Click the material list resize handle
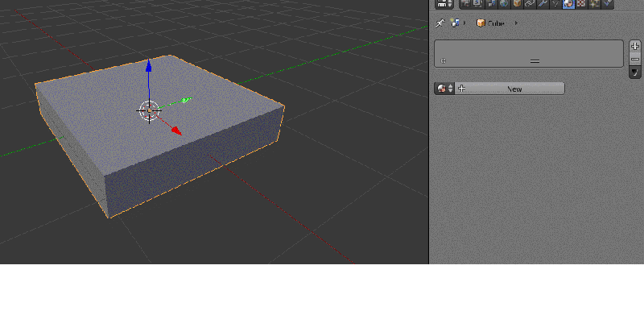The height and width of the screenshot is (311, 644). (x=535, y=61)
